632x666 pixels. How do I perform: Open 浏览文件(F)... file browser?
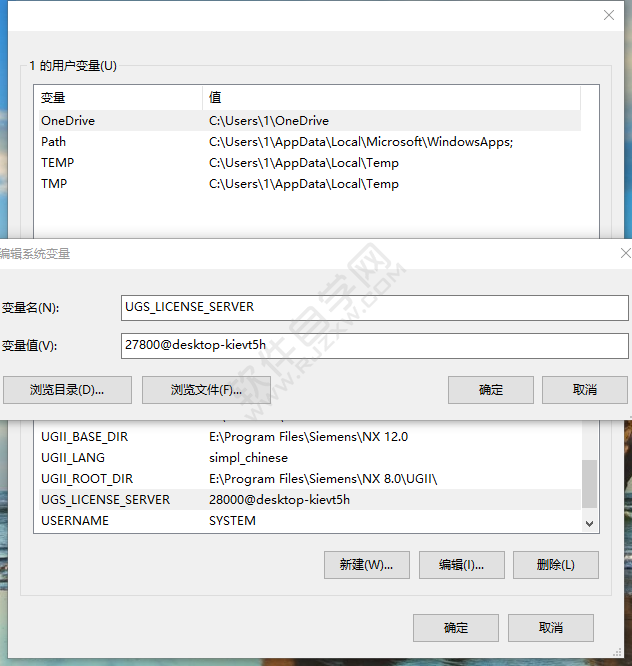(x=207, y=390)
